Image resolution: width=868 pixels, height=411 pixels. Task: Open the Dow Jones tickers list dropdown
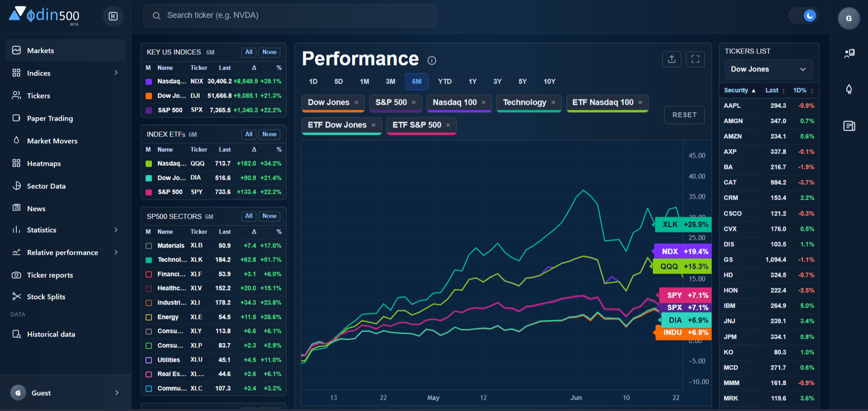pyautogui.click(x=769, y=69)
